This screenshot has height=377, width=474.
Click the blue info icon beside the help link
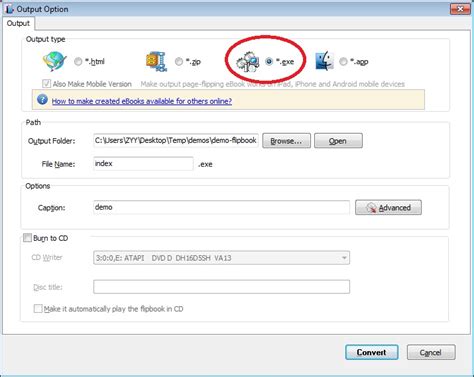tap(42, 100)
